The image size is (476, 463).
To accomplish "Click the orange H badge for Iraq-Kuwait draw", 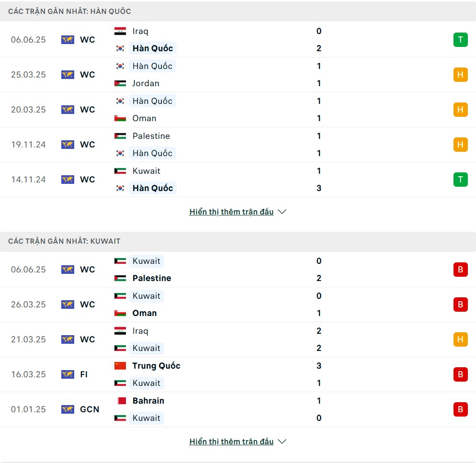I will 460,339.
